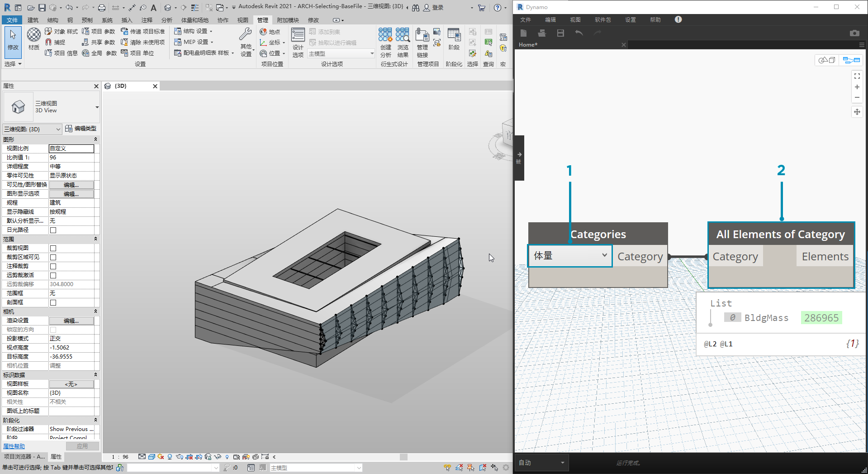Open Project Information (项目信息)
868x474 pixels.
pos(61,53)
